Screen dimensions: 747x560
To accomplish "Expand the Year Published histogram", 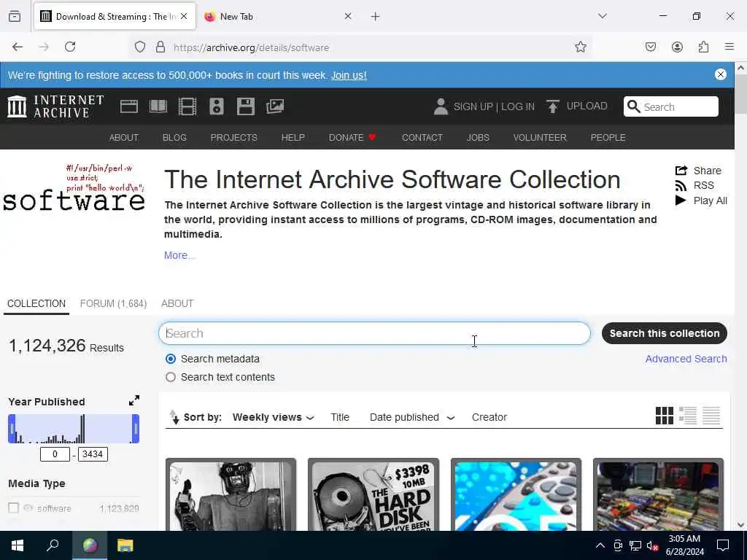I will 134,400.
